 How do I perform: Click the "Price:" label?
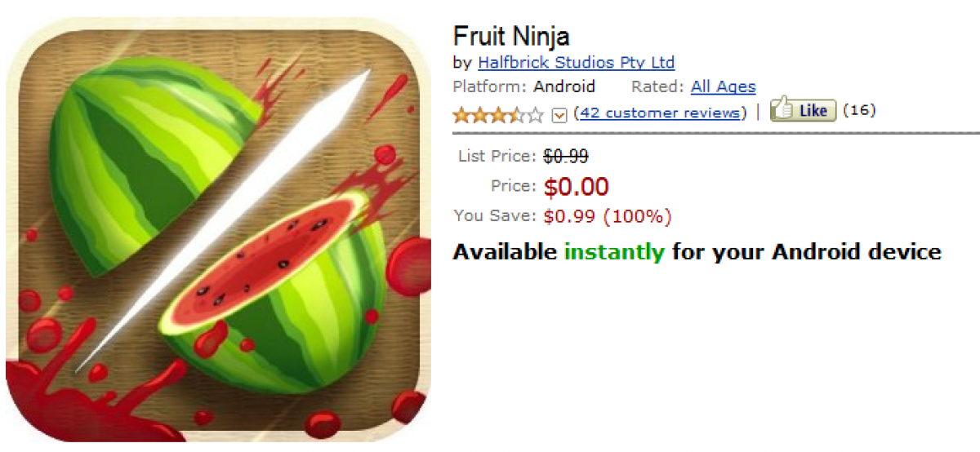click(x=514, y=187)
